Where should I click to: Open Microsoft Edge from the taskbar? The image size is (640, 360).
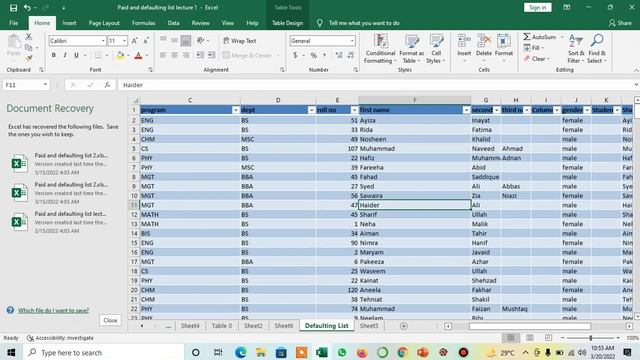click(240, 352)
